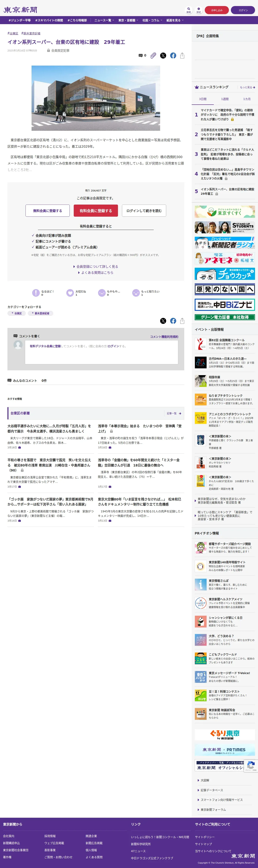Click the red お申し込み button
This screenshot has height=868, width=258.
(x=217, y=10)
